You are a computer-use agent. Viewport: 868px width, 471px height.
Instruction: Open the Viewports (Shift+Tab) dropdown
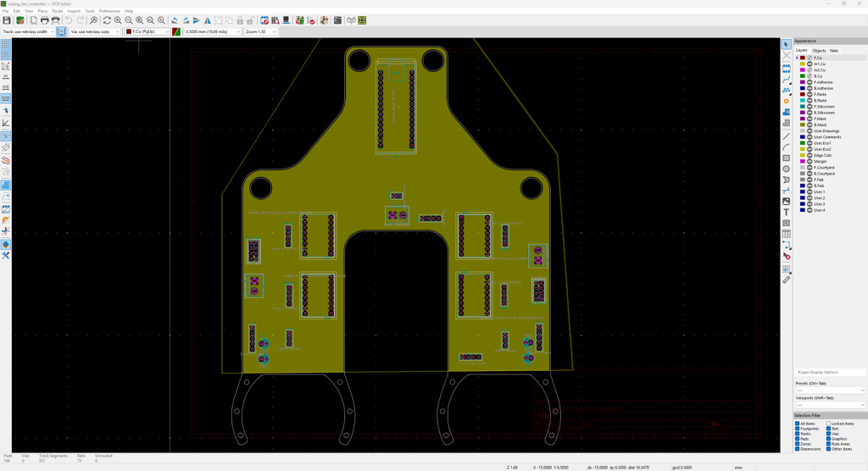pyautogui.click(x=830, y=405)
